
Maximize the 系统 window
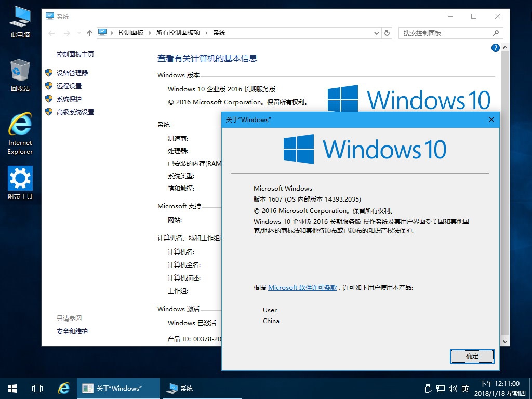[x=474, y=16]
